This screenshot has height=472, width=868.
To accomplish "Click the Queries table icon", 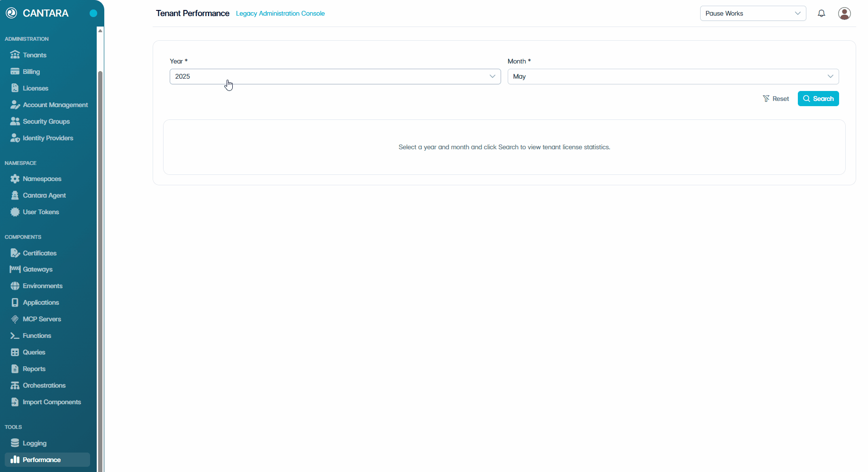I will [x=15, y=352].
